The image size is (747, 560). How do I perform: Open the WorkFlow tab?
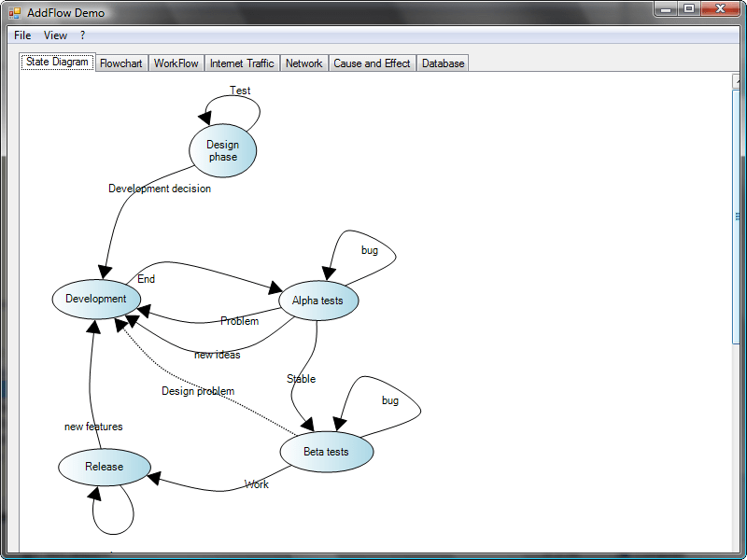pos(176,63)
